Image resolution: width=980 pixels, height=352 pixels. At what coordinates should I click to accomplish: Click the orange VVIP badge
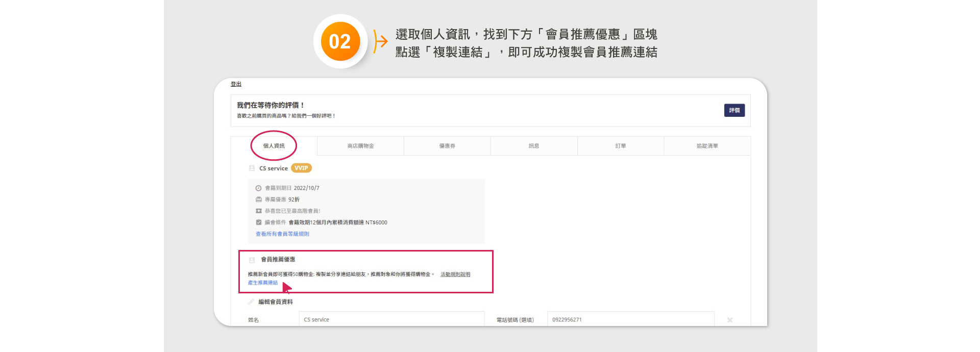point(301,168)
